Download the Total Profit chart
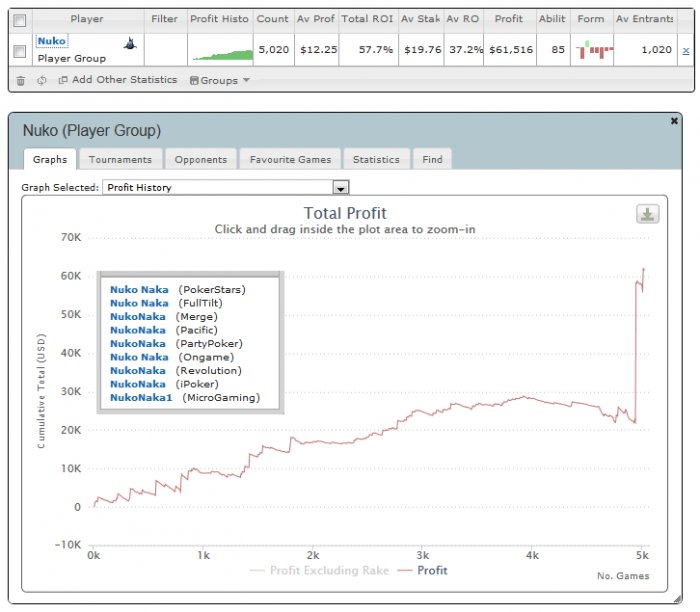700x612 pixels. [x=647, y=214]
